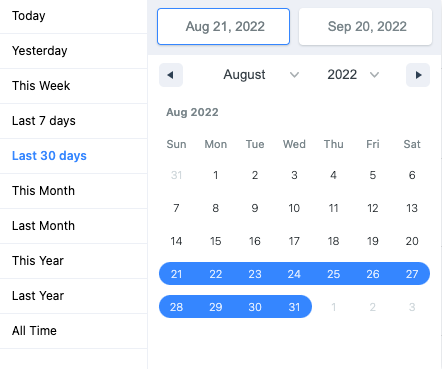Viewport: 442px width, 369px height.
Task: Open the 2022 year dropdown
Action: tap(353, 75)
